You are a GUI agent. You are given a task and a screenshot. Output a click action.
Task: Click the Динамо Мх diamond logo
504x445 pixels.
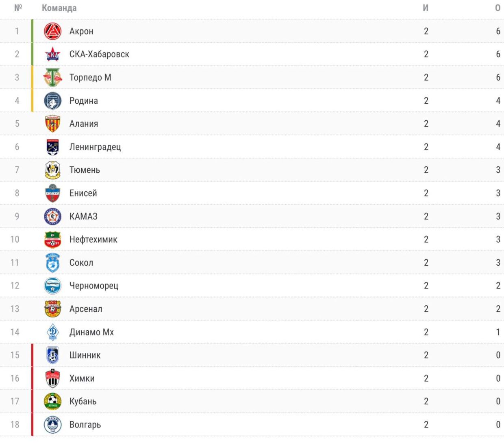[x=52, y=332]
